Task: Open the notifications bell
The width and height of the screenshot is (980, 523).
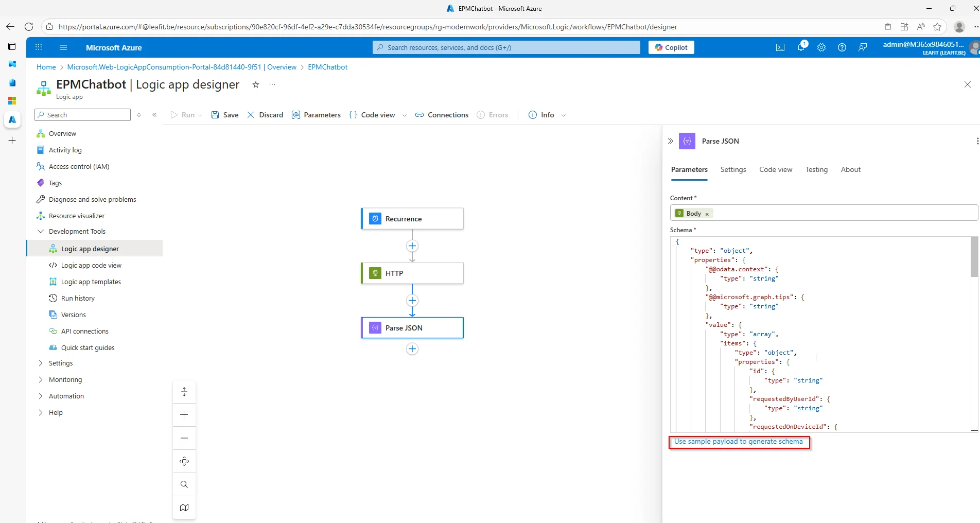Action: pyautogui.click(x=801, y=47)
